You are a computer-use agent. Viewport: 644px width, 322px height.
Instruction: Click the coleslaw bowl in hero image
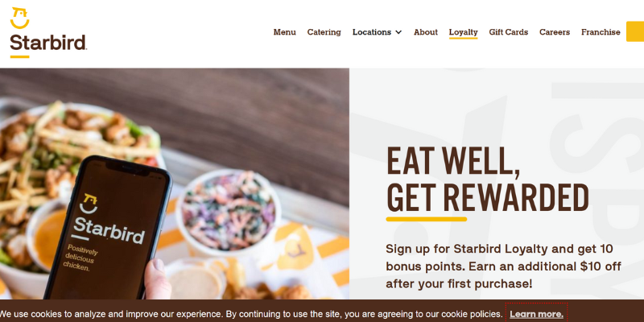[x=229, y=211]
